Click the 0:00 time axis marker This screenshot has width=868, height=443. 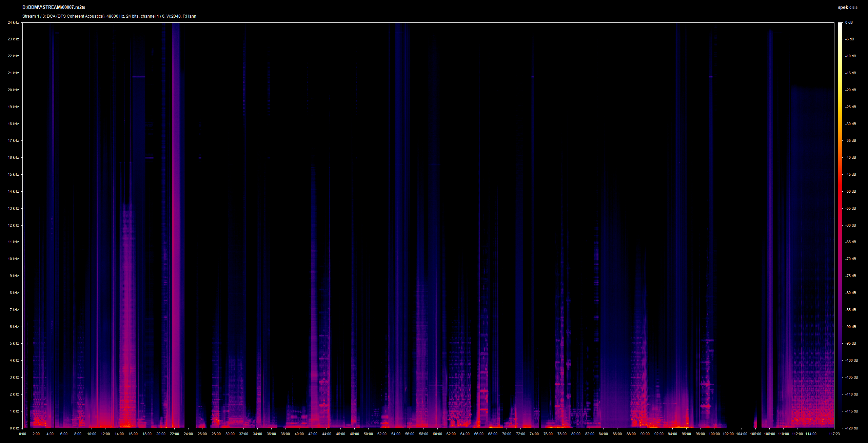[x=22, y=434]
